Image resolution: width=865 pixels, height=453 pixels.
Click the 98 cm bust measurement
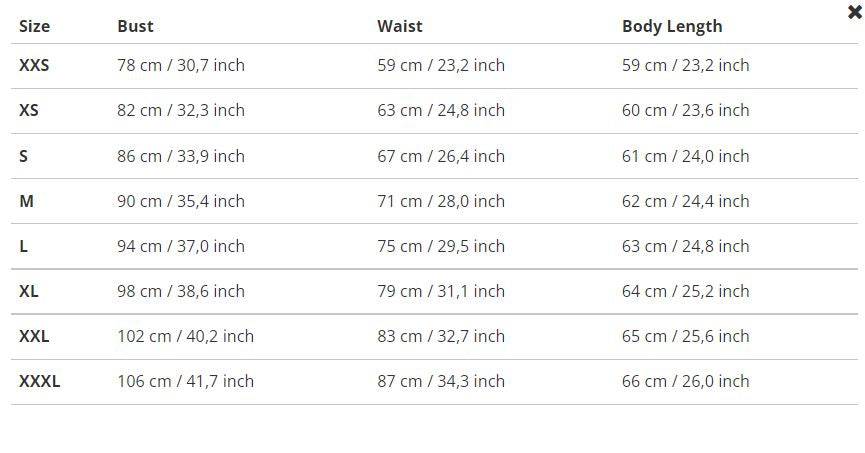180,291
